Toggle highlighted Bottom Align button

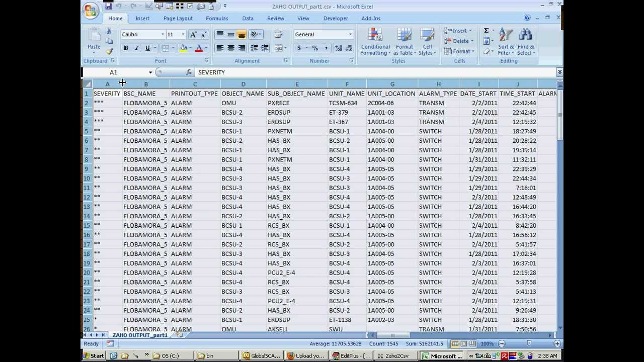coord(242,35)
